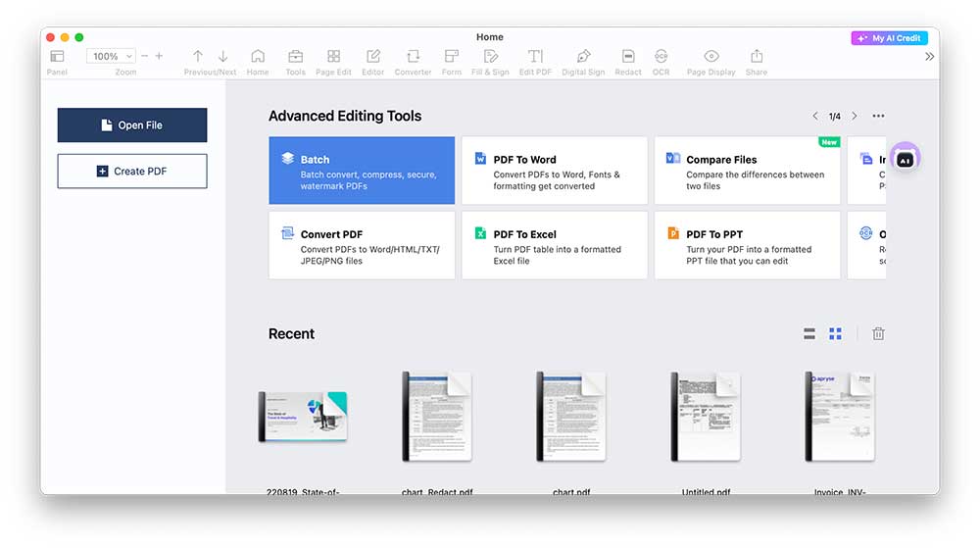Open the Fill & Sign tool

pos(490,57)
